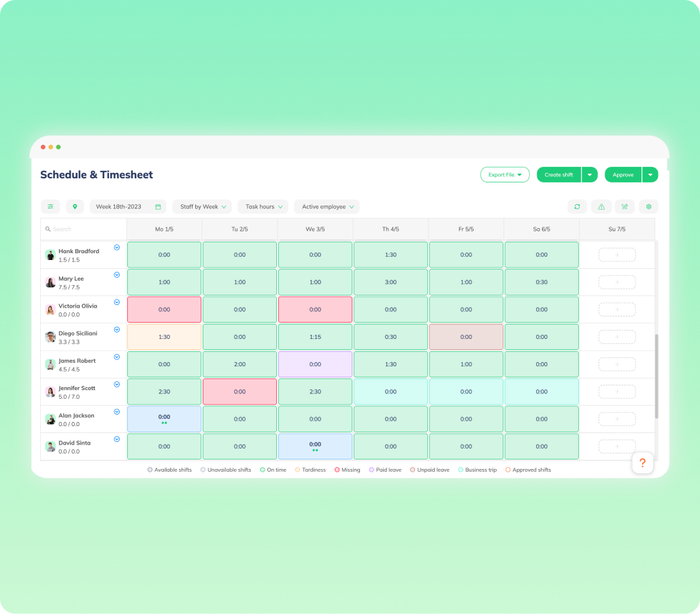The width and height of the screenshot is (700, 614).
Task: Toggle the Missing legend filter
Action: click(348, 470)
